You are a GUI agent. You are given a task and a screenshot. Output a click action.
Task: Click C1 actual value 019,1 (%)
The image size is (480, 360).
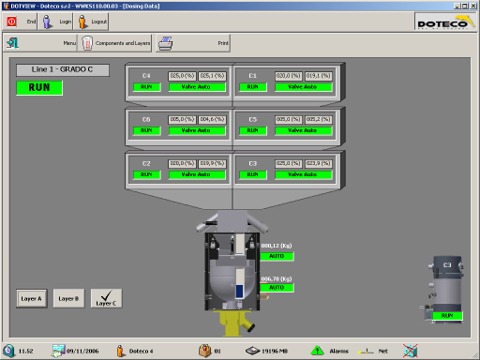318,76
